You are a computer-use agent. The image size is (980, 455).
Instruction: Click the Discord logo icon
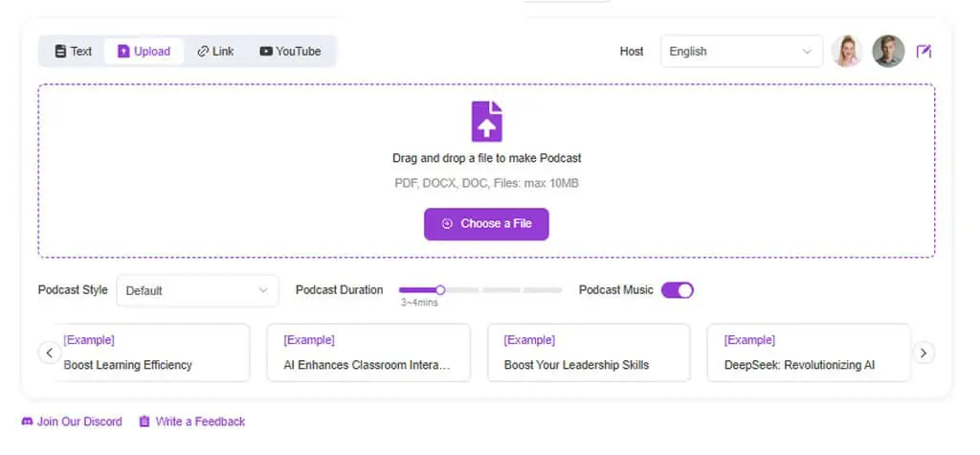tap(27, 421)
